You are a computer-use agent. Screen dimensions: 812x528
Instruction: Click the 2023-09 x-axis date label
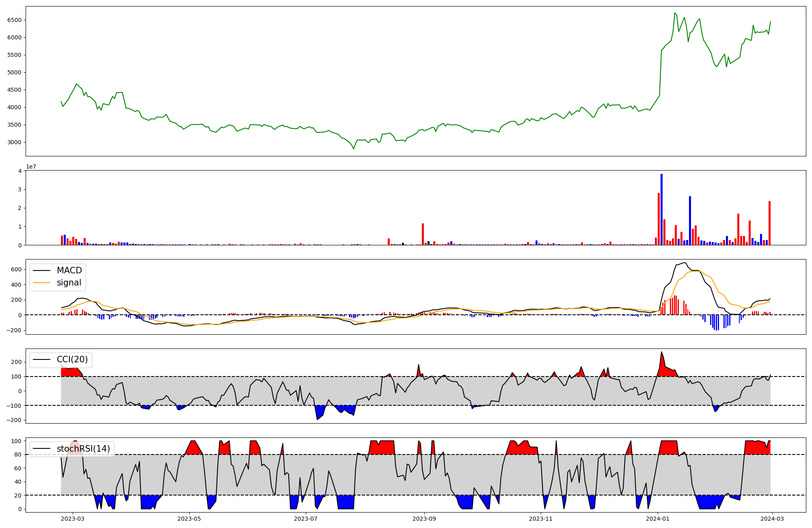coord(424,519)
